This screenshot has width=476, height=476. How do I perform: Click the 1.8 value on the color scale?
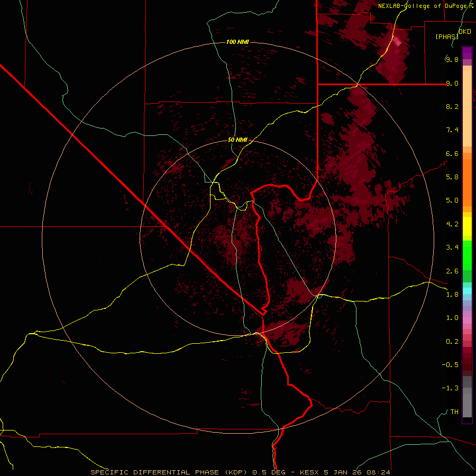click(452, 295)
